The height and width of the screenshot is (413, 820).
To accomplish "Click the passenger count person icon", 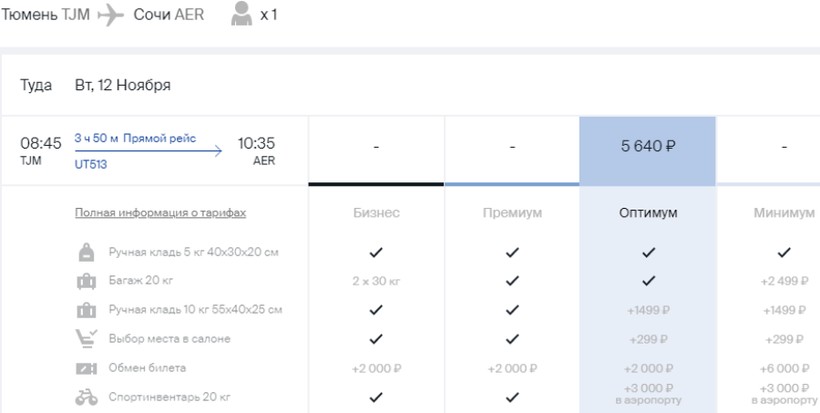I will tap(240, 14).
